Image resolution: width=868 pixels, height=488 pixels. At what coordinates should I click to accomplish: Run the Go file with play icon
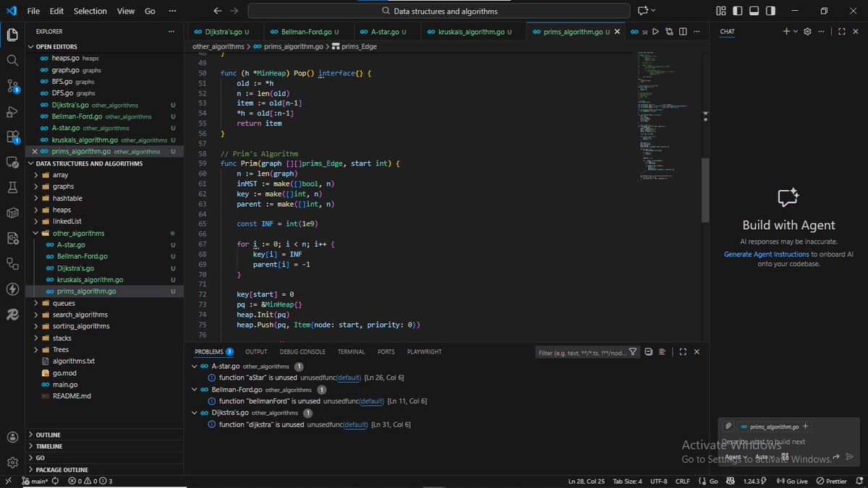pos(655,32)
